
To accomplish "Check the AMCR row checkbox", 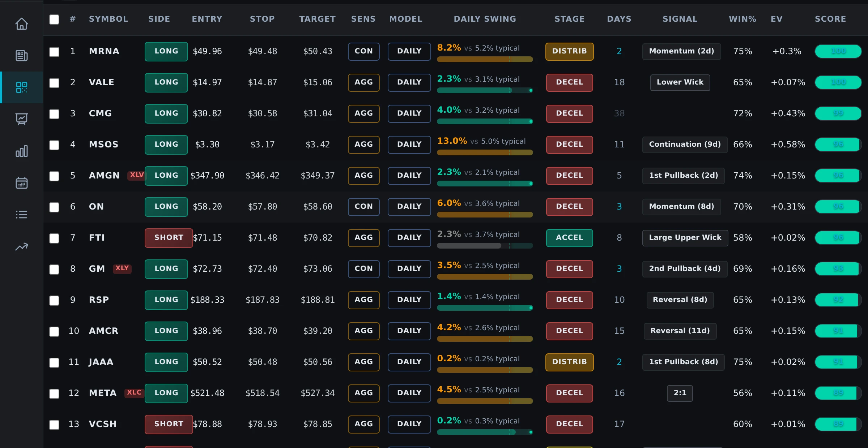I will click(x=54, y=331).
